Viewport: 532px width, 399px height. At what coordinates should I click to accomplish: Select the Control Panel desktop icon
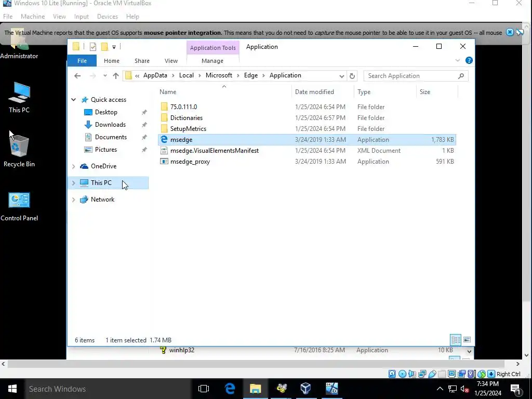click(x=19, y=206)
